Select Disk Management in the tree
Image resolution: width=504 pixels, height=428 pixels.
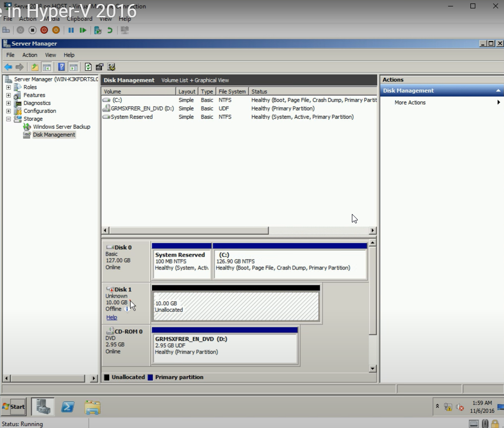[x=54, y=135]
